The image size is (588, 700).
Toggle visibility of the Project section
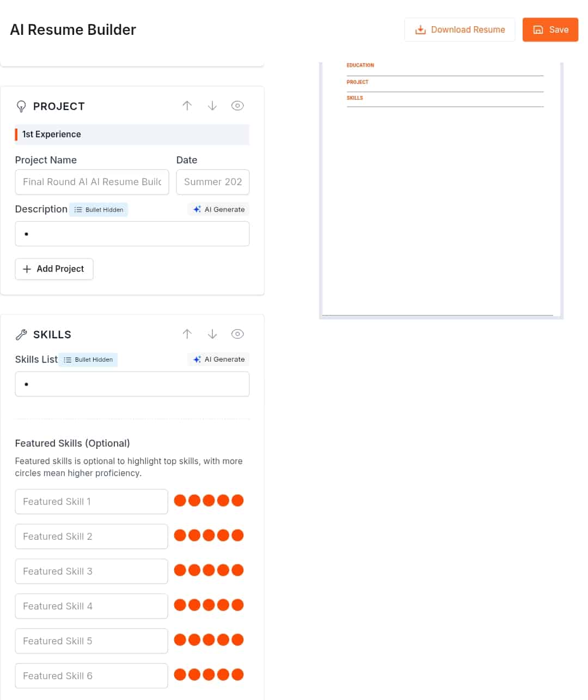click(x=237, y=106)
